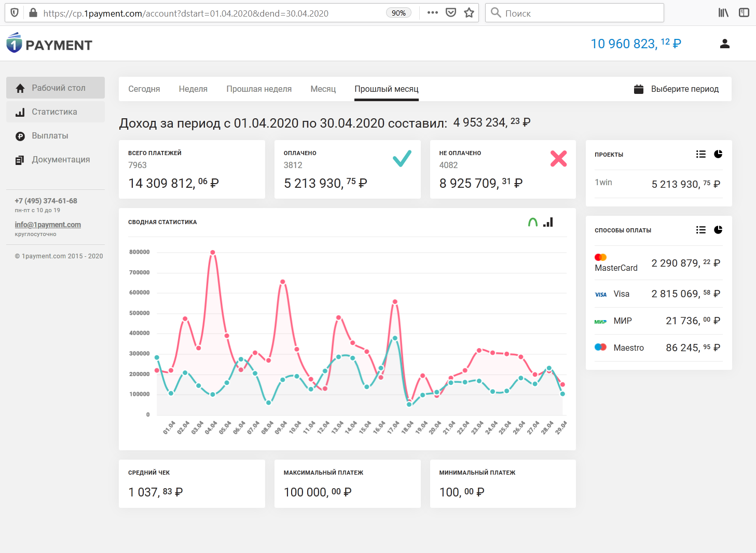
Task: Click the chart icon beside Статистика
Action: click(x=20, y=112)
